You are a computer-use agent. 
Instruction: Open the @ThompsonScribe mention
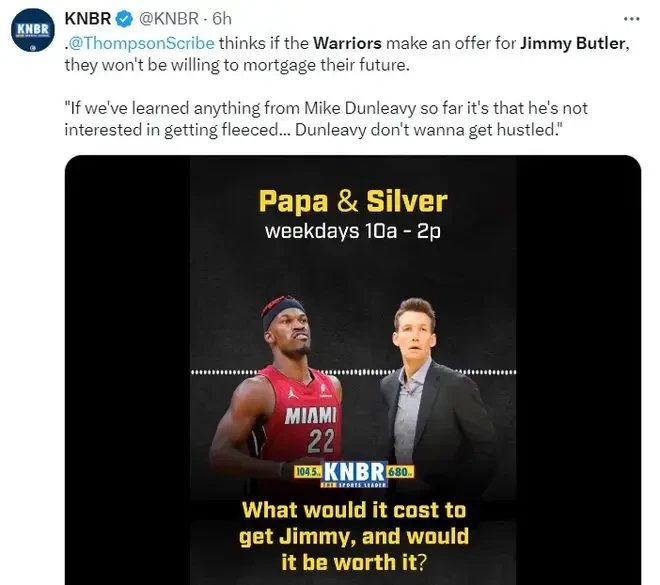141,43
